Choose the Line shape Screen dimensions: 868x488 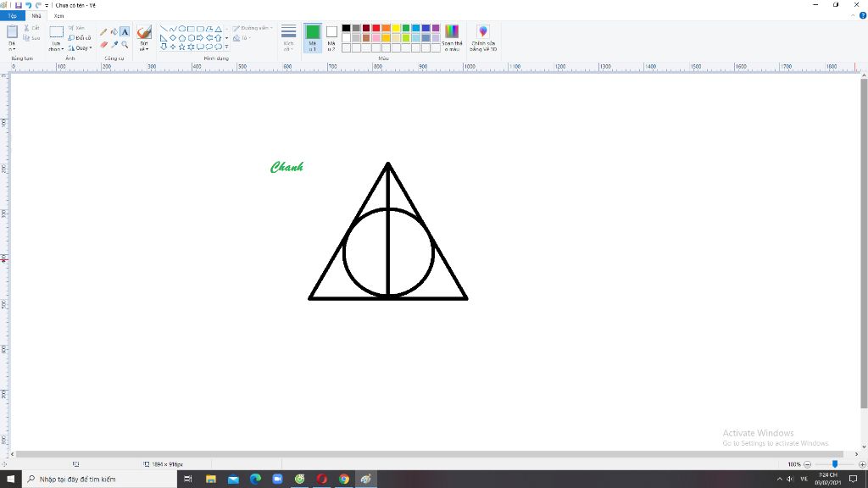[x=164, y=29]
